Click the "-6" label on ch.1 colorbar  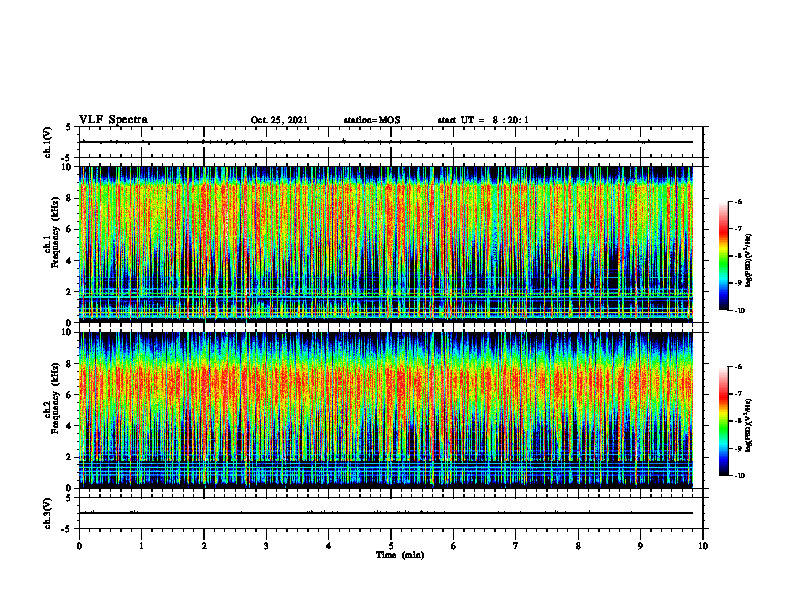(739, 201)
